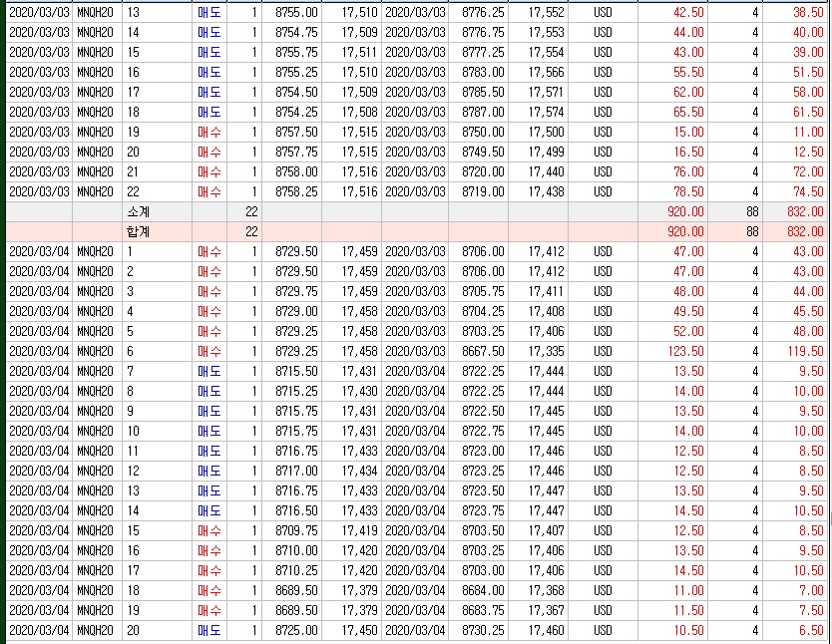Click entry price 8715.25 in 03/04 row 8
This screenshot has height=644, width=832.
[296, 391]
